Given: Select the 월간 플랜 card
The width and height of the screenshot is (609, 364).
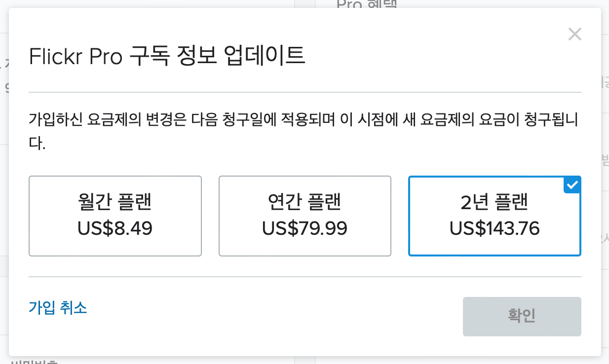Looking at the screenshot, I should tap(115, 216).
